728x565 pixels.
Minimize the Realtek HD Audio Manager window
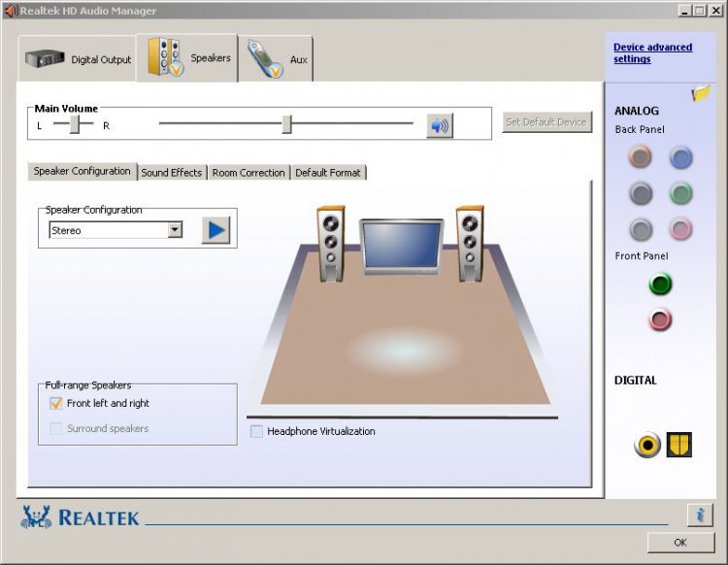(684, 11)
